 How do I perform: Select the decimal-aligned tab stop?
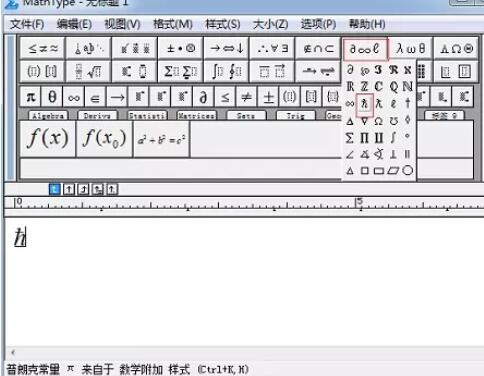tap(112, 189)
